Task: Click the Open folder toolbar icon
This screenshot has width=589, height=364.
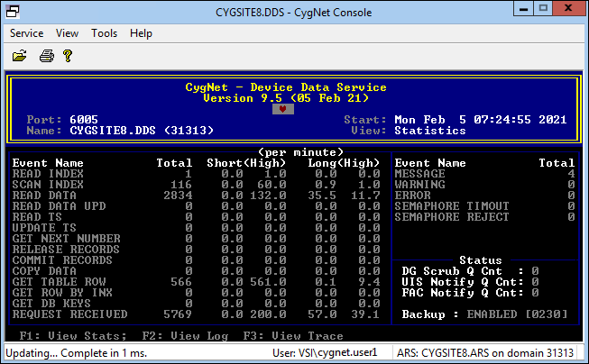Action: pyautogui.click(x=20, y=56)
